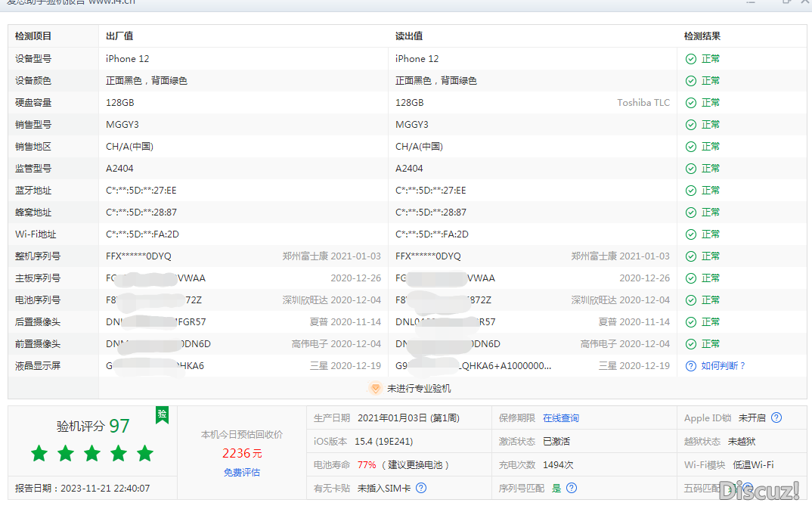Click the green check icon in 销售型号 row

pos(691,125)
